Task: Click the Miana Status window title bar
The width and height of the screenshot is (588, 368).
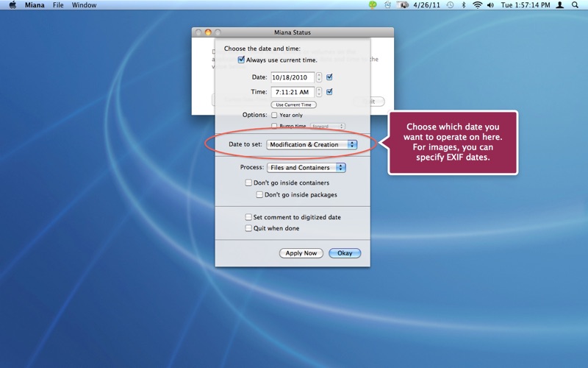Action: click(293, 32)
